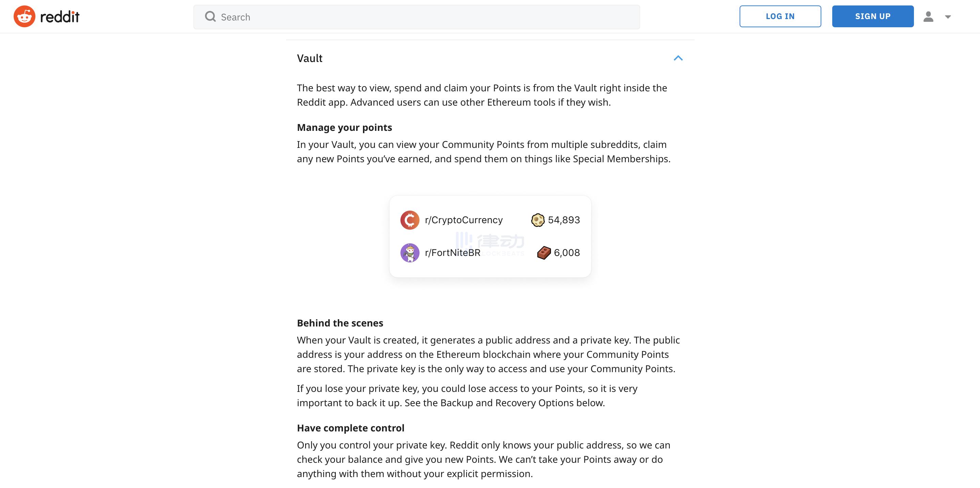
Task: Click the 6,008 points balance
Action: tap(567, 253)
